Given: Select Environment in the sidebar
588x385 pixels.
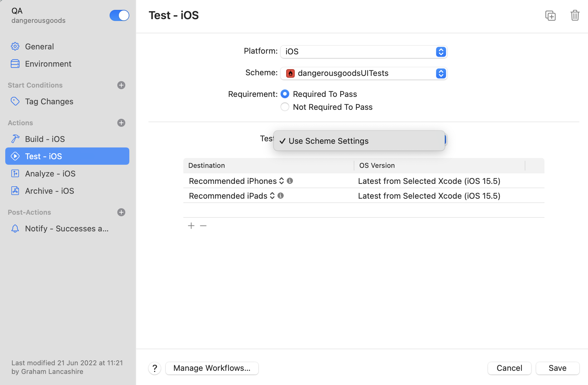Looking at the screenshot, I should click(67, 64).
